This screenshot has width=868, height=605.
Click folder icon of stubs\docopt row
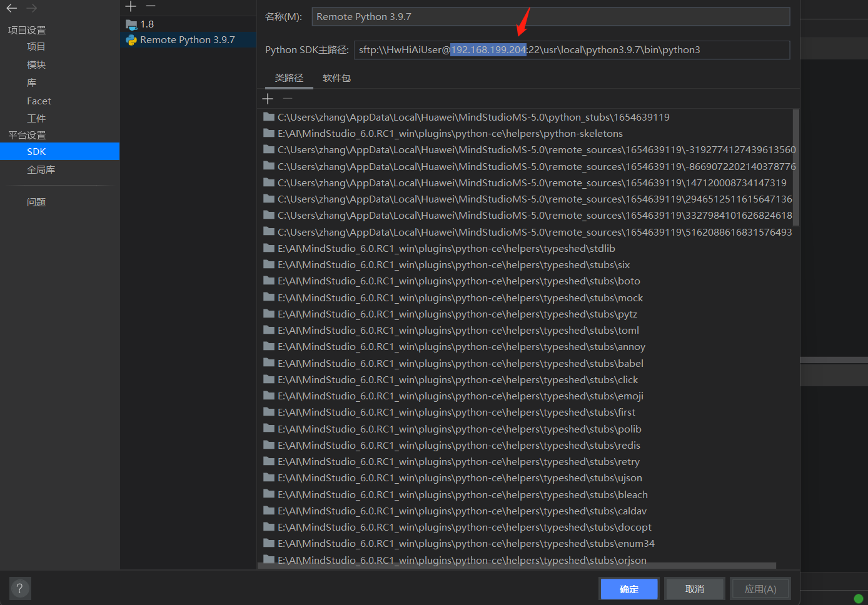(x=270, y=527)
